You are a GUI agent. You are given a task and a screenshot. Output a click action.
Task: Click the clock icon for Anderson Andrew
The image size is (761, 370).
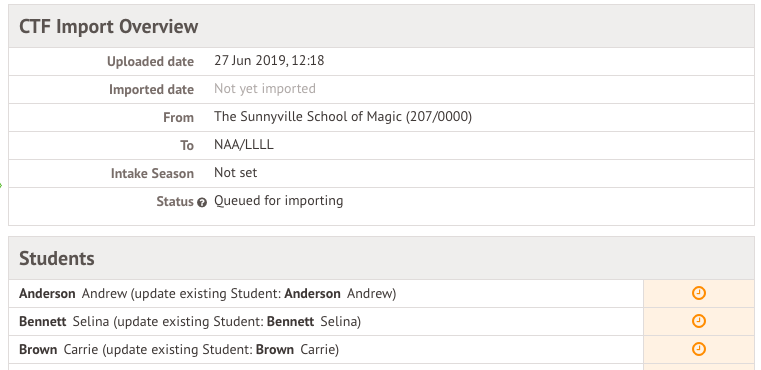click(x=698, y=293)
